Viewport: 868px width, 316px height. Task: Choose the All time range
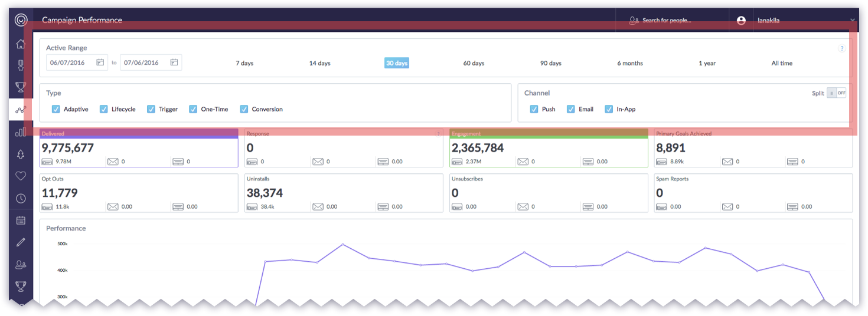coord(782,63)
